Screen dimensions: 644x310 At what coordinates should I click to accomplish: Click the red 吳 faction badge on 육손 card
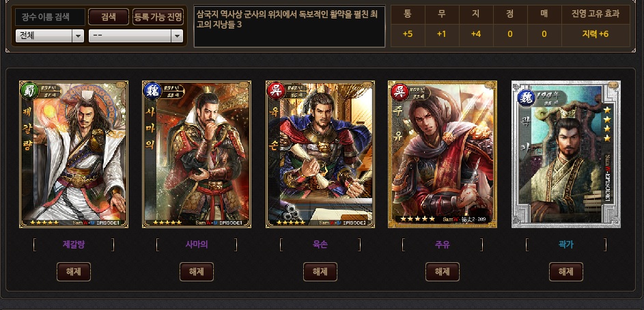point(276,91)
